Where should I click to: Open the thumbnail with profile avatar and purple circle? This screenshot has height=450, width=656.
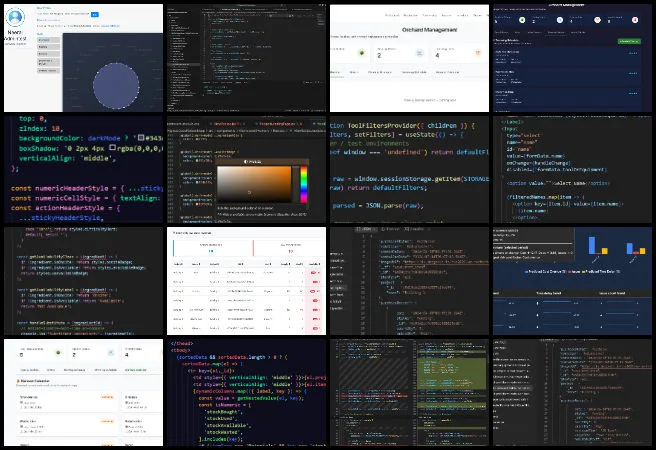[x=83, y=58]
